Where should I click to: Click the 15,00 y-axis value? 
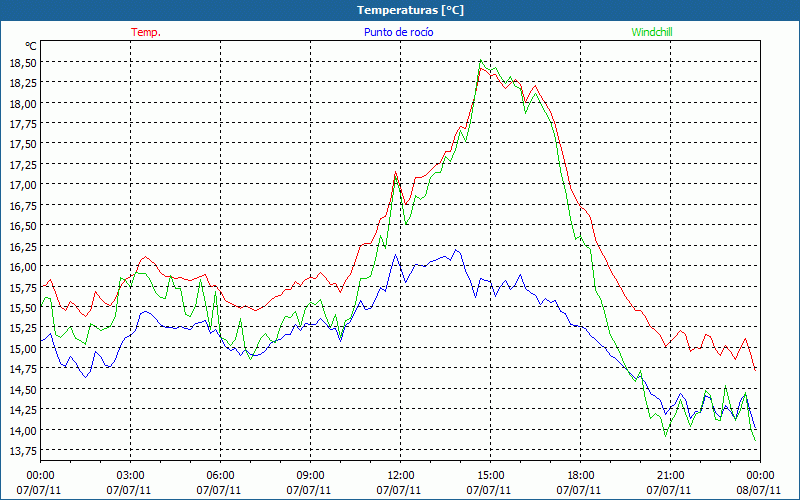click(23, 348)
